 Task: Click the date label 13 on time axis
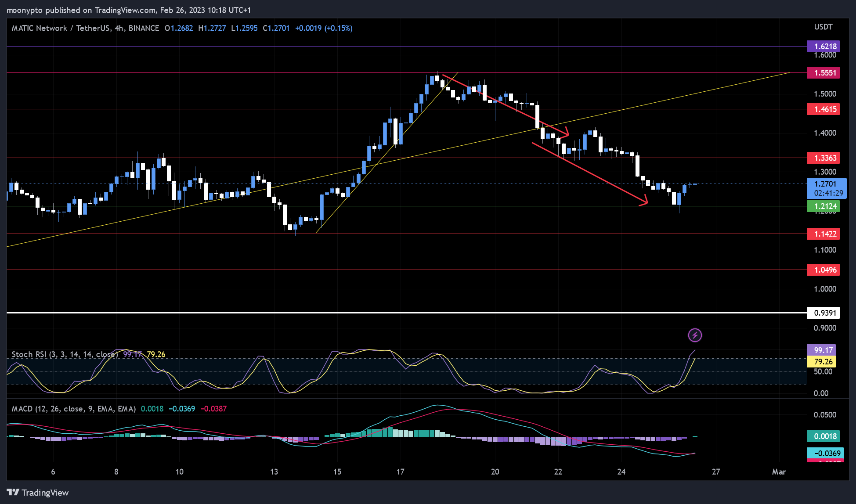tap(274, 472)
